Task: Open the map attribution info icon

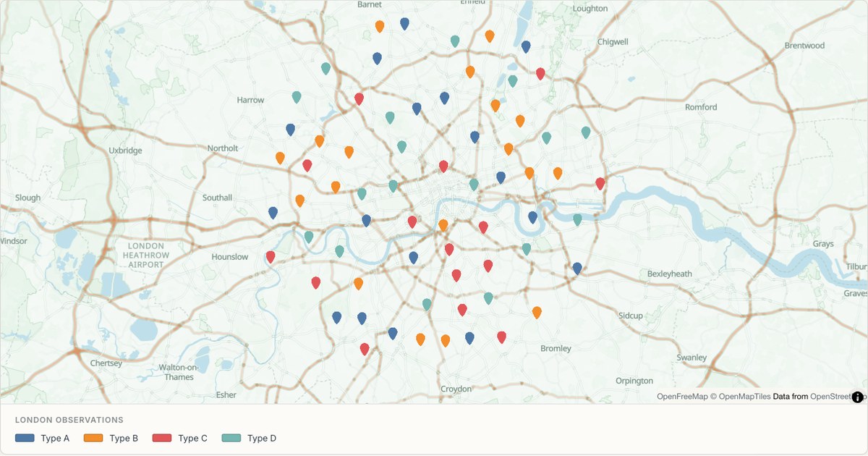Action: click(858, 397)
